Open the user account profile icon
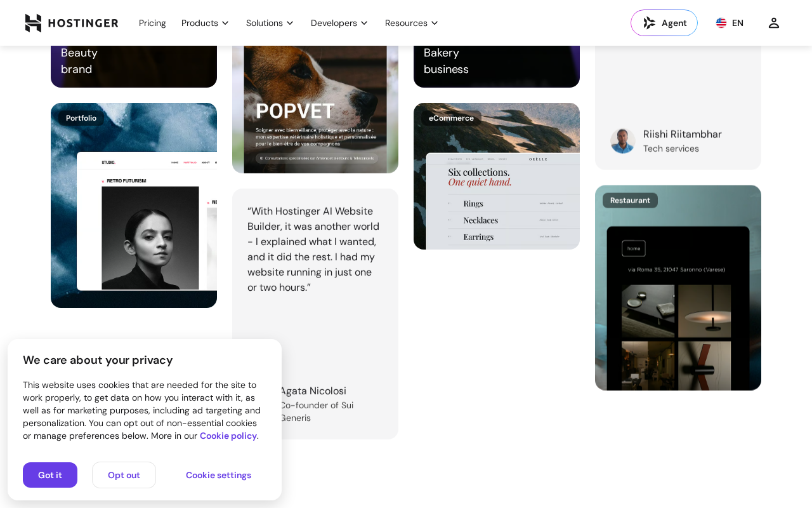812x508 pixels. pos(773,23)
